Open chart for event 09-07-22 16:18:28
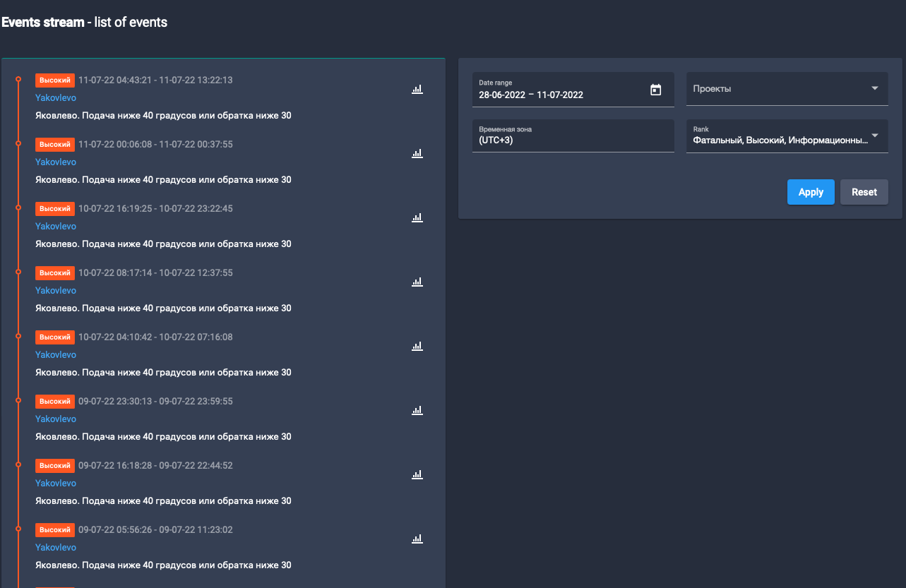The width and height of the screenshot is (906, 588). [417, 474]
